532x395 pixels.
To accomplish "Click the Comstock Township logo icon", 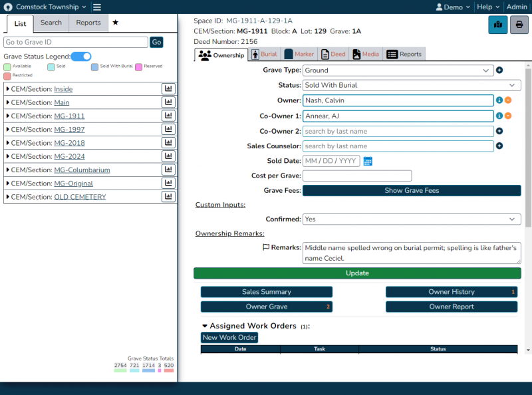I will [8, 7].
